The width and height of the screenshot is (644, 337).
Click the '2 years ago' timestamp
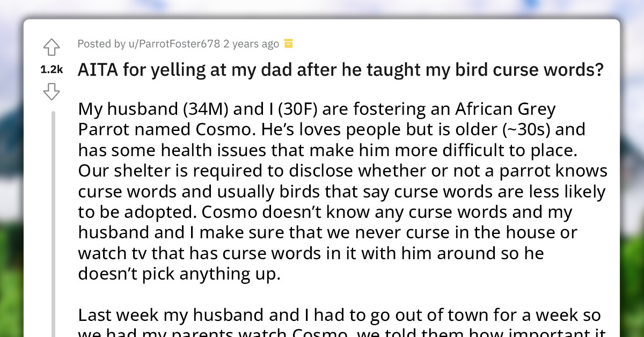point(251,43)
